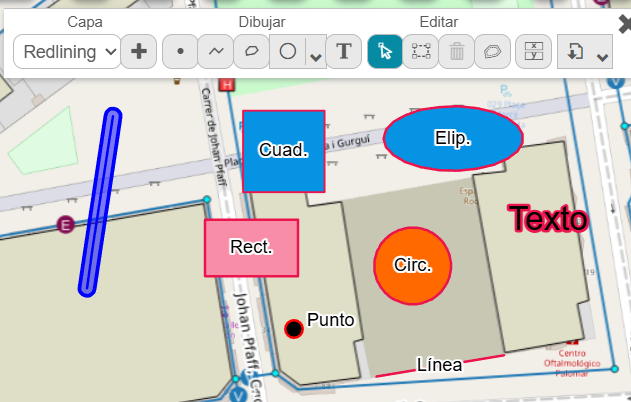Click the buffer geometry tool
631x402 pixels.
pos(492,52)
